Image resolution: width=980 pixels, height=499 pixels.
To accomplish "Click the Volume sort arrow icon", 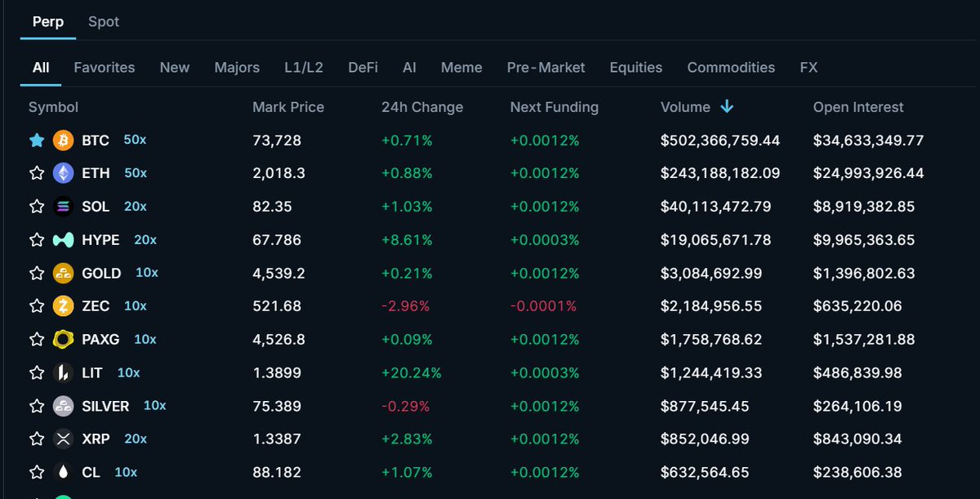I will [x=727, y=107].
